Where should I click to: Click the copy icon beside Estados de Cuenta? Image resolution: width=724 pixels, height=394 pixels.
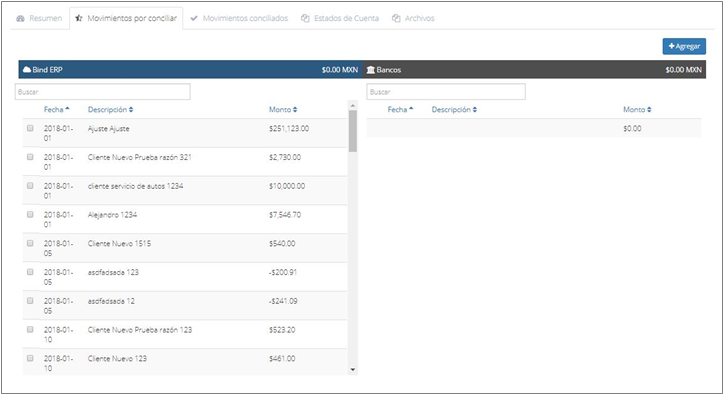click(305, 18)
